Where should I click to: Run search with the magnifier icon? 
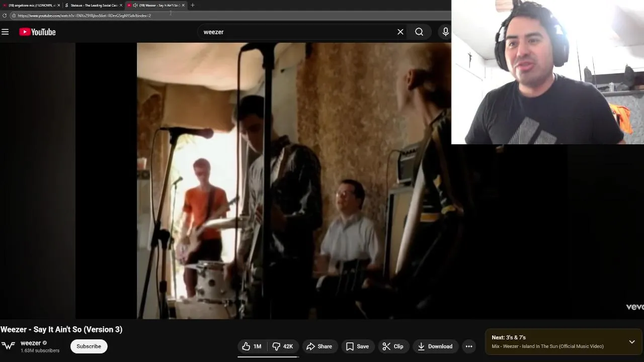pyautogui.click(x=419, y=32)
